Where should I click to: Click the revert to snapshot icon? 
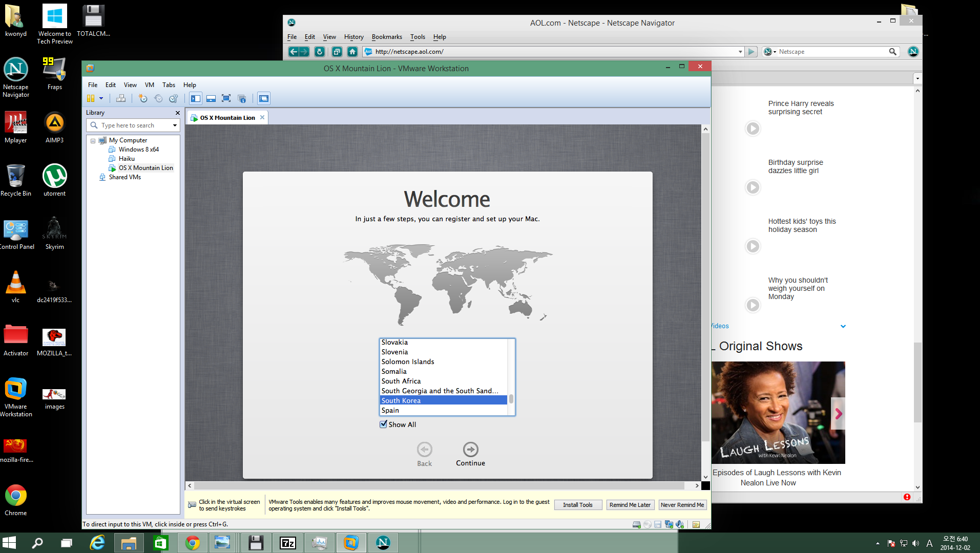point(158,98)
